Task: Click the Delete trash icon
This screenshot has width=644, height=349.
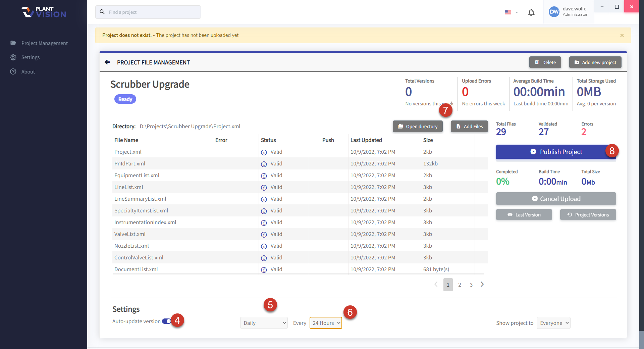Action: click(x=537, y=62)
